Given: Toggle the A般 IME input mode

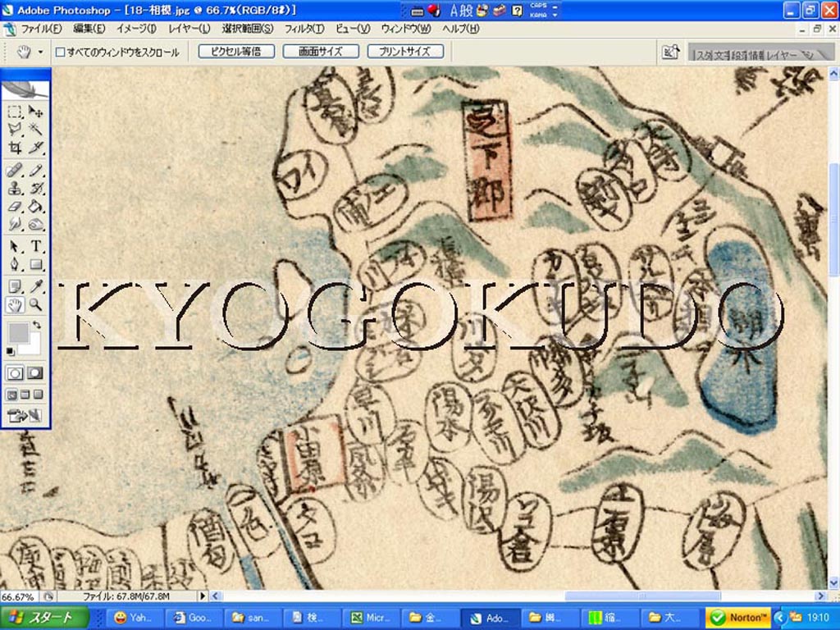Looking at the screenshot, I should [461, 10].
